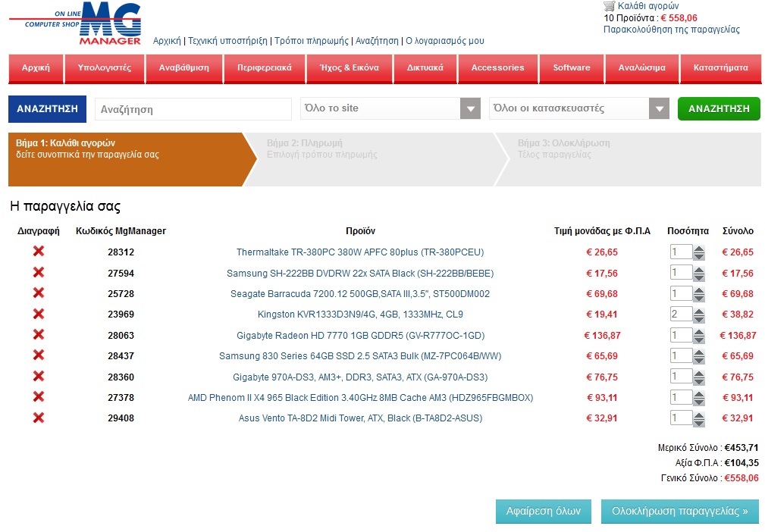This screenshot has height=532, width=765.
Task: Remove AMD Phenom II X4 965 via X
Action: point(39,396)
